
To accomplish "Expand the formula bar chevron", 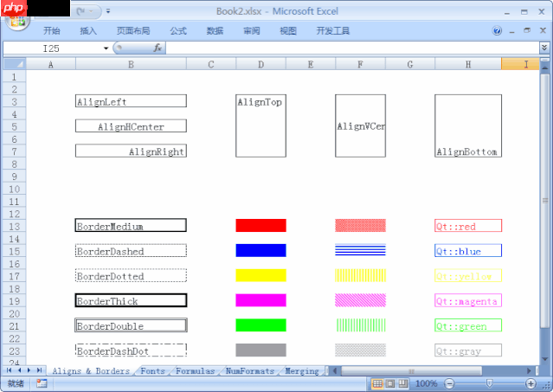I will click(544, 48).
